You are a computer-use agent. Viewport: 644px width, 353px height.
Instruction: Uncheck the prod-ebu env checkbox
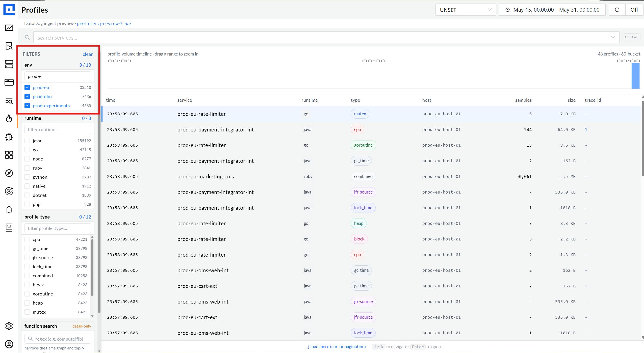[x=27, y=97]
